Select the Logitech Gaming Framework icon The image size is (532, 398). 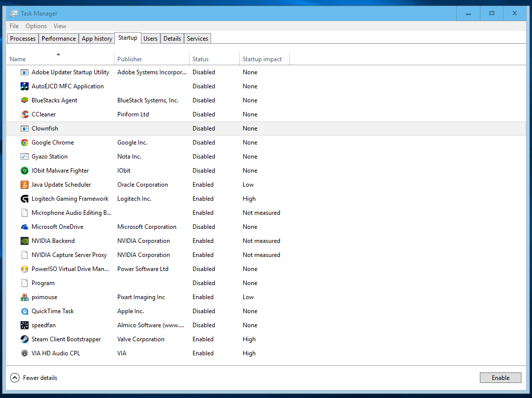pyautogui.click(x=25, y=199)
